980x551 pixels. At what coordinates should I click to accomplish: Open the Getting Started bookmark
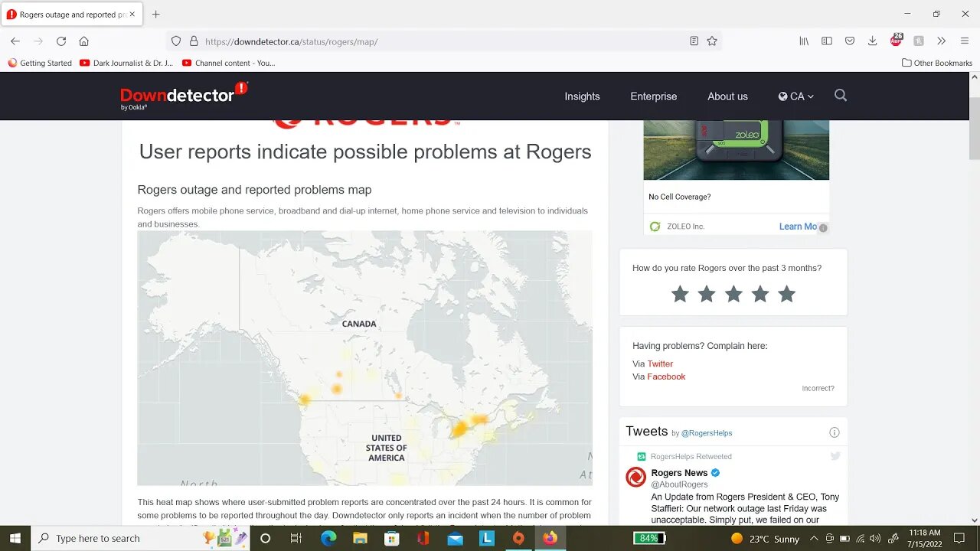[x=40, y=63]
